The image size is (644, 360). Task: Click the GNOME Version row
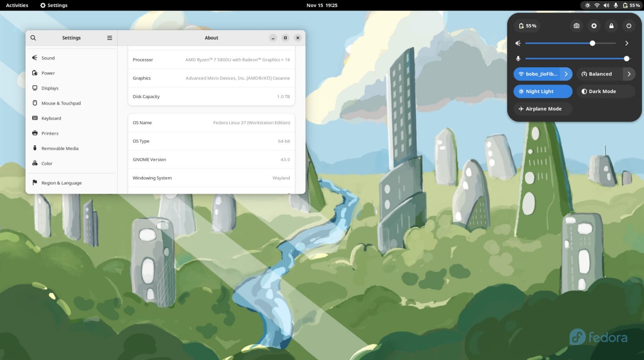click(211, 159)
